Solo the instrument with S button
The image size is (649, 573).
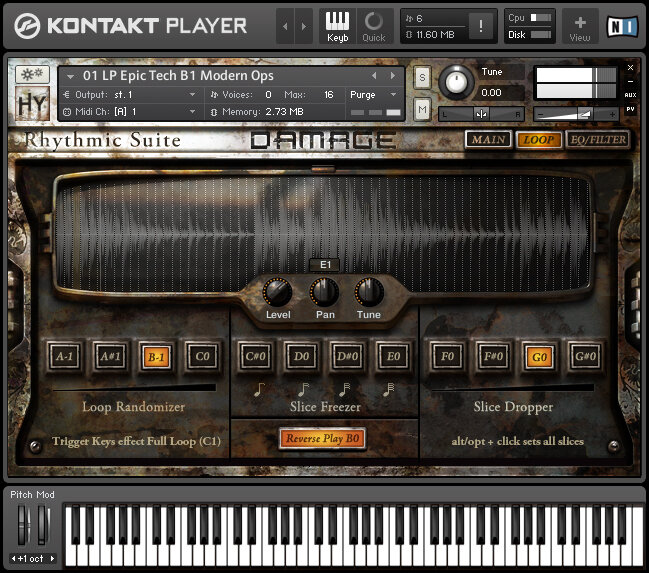click(x=422, y=77)
